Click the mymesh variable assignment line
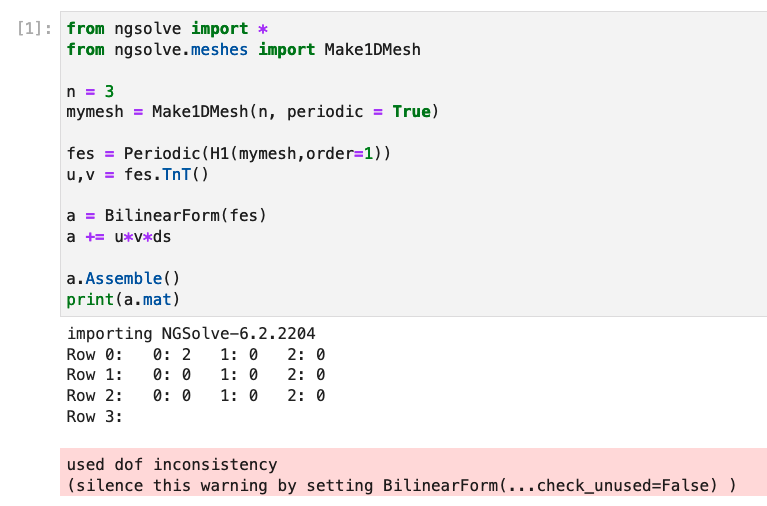This screenshot has width=767, height=506. click(252, 112)
